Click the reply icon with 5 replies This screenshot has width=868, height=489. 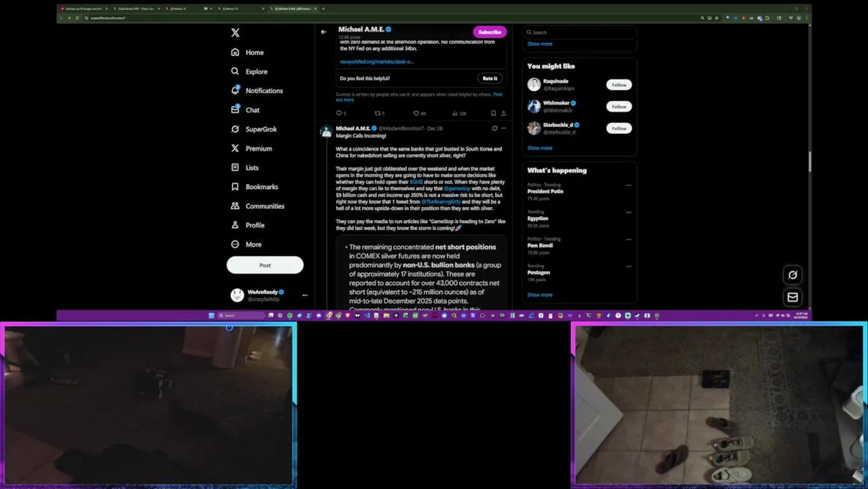point(340,113)
